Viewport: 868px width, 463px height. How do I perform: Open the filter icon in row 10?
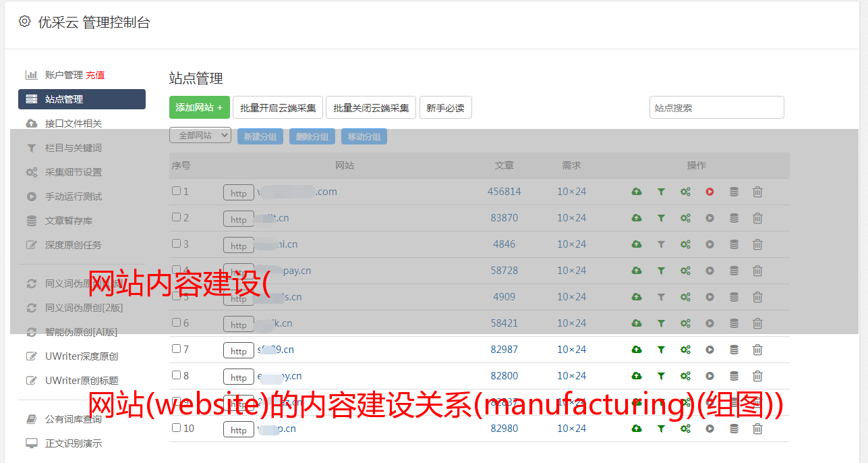pyautogui.click(x=661, y=429)
